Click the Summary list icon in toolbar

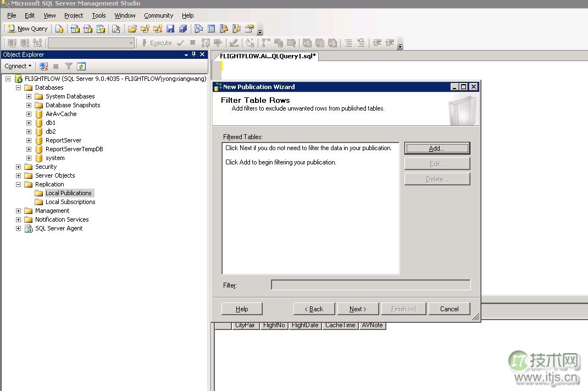(212, 29)
